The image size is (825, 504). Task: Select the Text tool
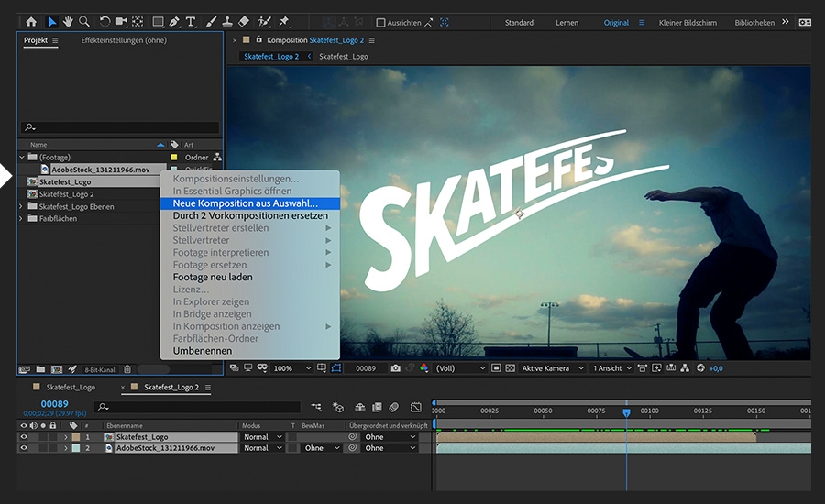(x=191, y=22)
